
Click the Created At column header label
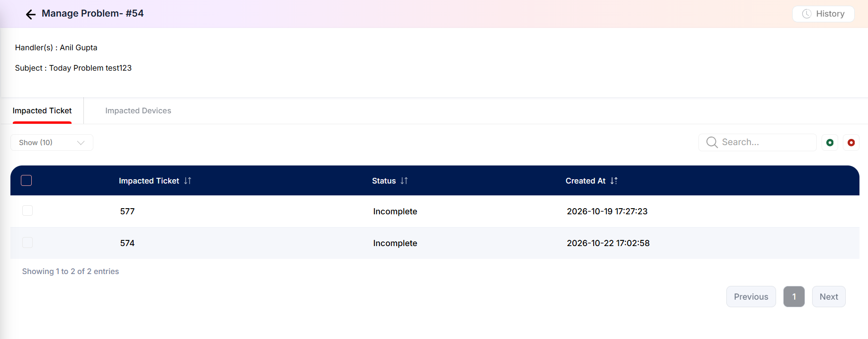coord(585,181)
